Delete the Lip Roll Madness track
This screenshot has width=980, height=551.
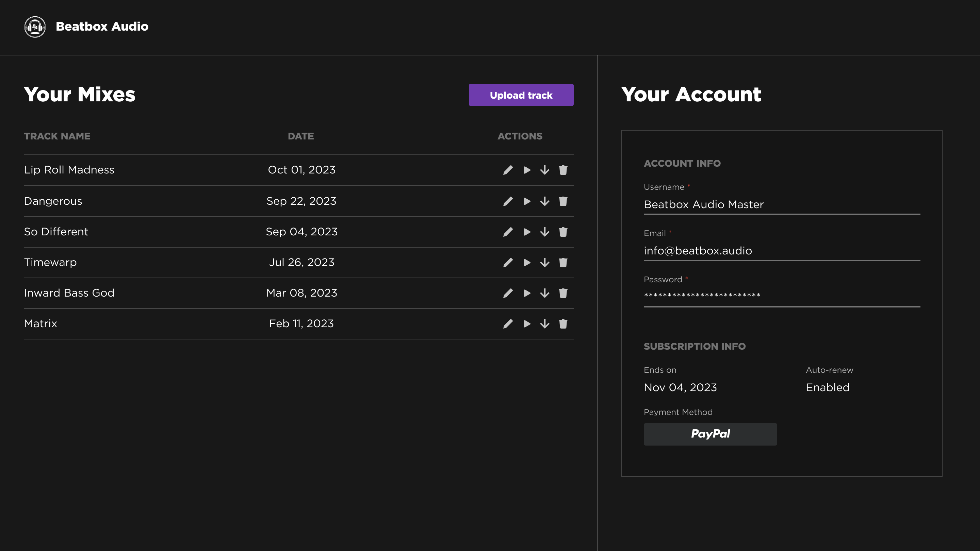(563, 170)
